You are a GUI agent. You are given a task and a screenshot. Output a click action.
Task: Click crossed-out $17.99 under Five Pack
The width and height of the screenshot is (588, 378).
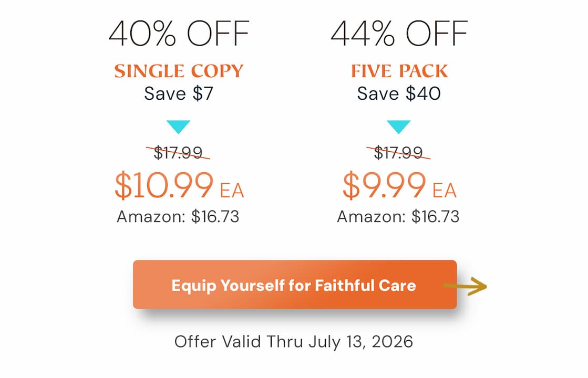click(x=398, y=152)
